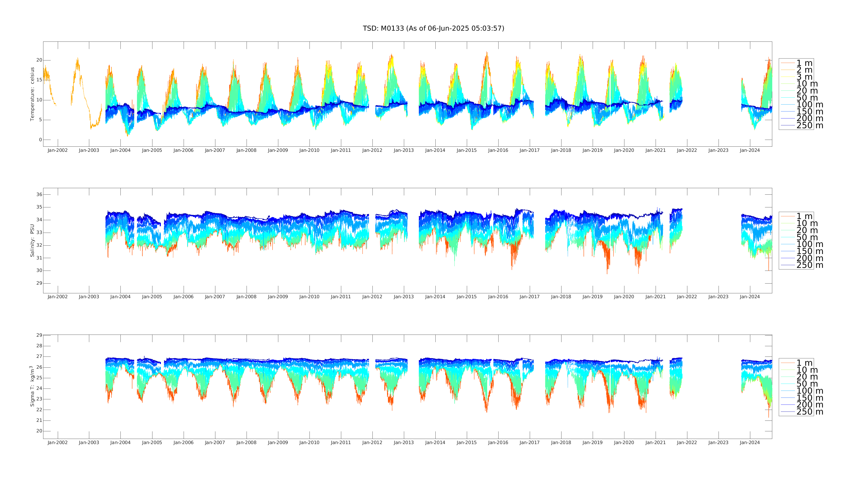Click the "20" tick on temperature axis
The width and height of the screenshot is (868, 488).
(39, 60)
